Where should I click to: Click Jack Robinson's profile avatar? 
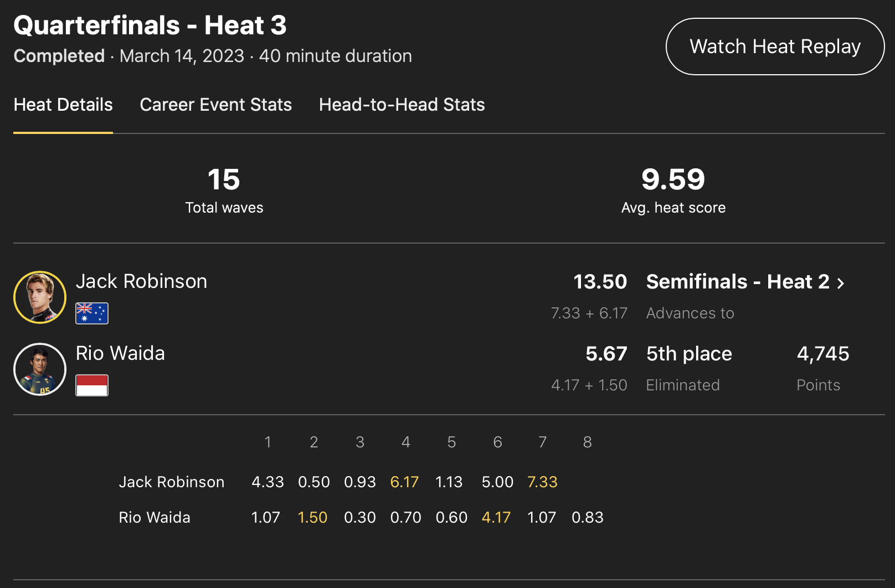(40, 297)
